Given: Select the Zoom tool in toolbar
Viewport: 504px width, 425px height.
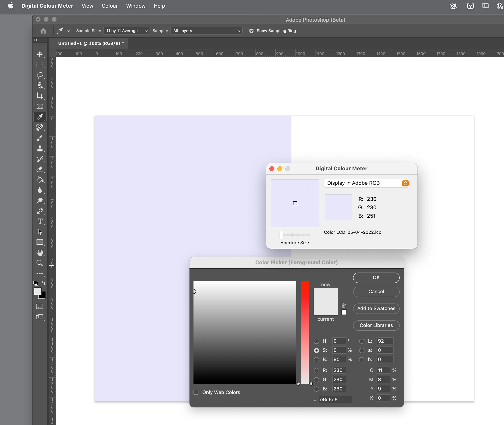Looking at the screenshot, I should 40,263.
